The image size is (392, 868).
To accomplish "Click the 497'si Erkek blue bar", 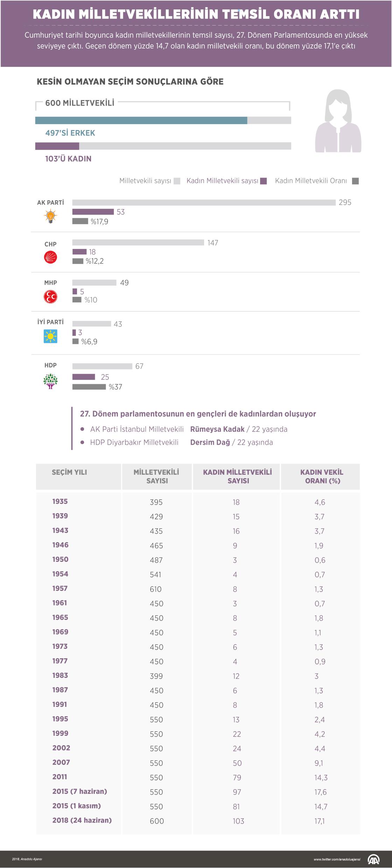I will pyautogui.click(x=141, y=121).
